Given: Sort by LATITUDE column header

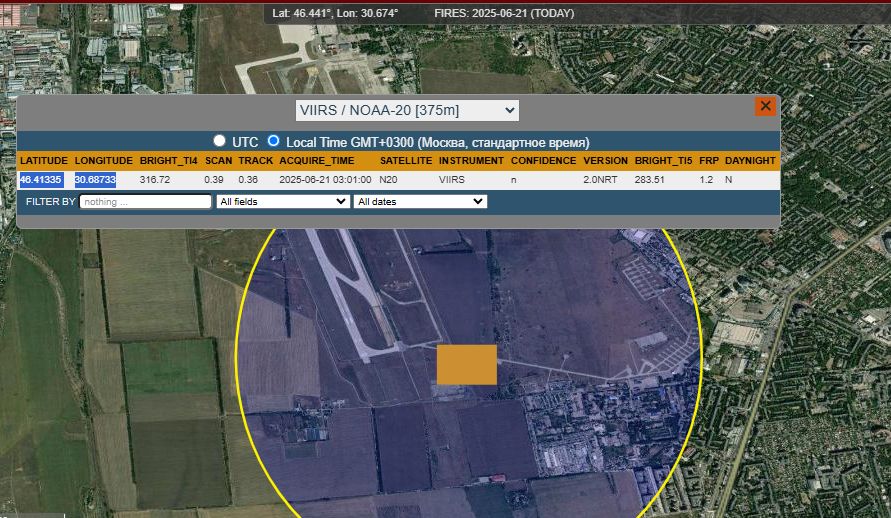Looking at the screenshot, I should pyautogui.click(x=44, y=161).
